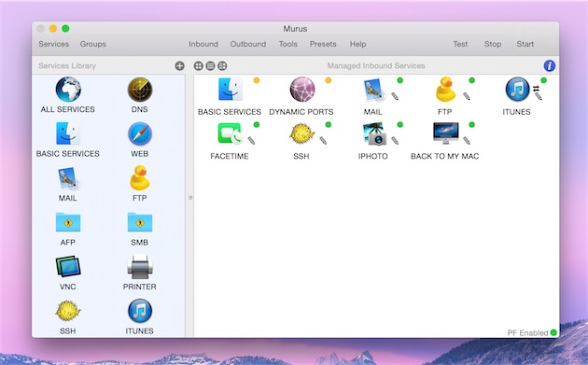Toggle DYNAMIC PORTS orange status dot

pyautogui.click(x=329, y=80)
